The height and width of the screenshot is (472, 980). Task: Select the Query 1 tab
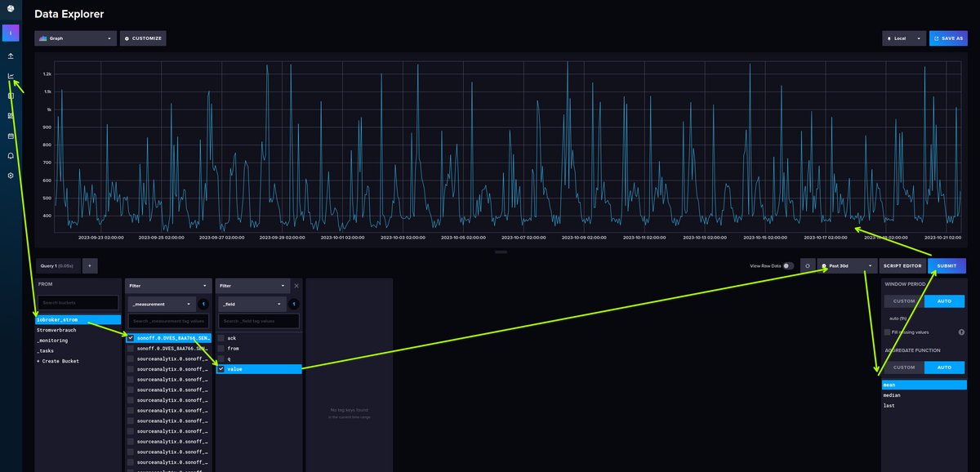click(x=57, y=265)
